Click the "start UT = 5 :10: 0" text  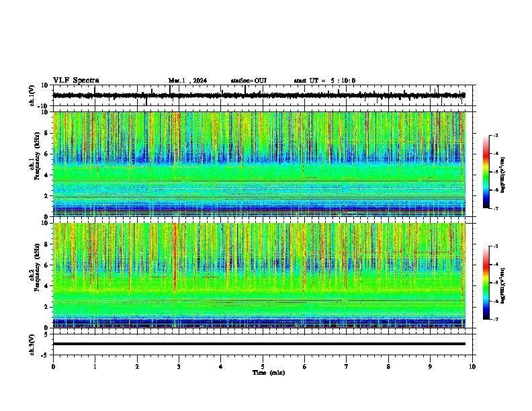(324, 81)
